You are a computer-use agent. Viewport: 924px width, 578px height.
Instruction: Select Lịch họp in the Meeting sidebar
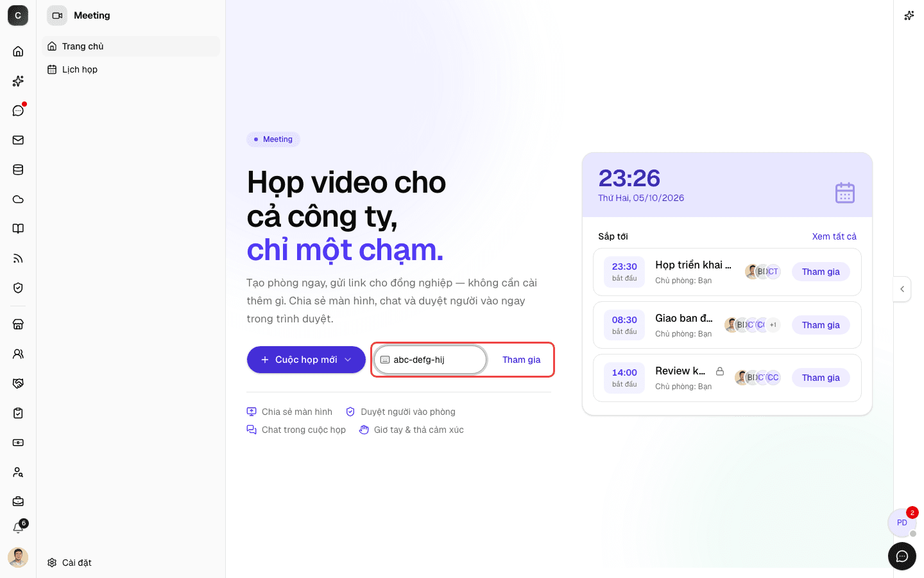pos(131,69)
